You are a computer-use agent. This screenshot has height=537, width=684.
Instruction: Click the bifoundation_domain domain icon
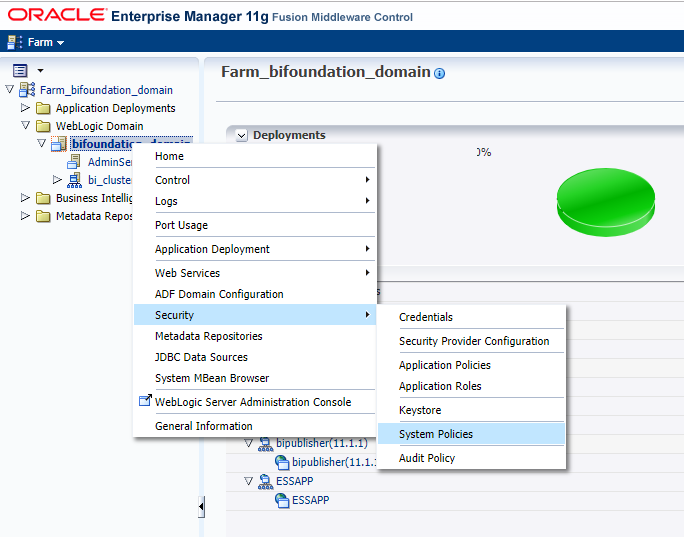pyautogui.click(x=59, y=144)
